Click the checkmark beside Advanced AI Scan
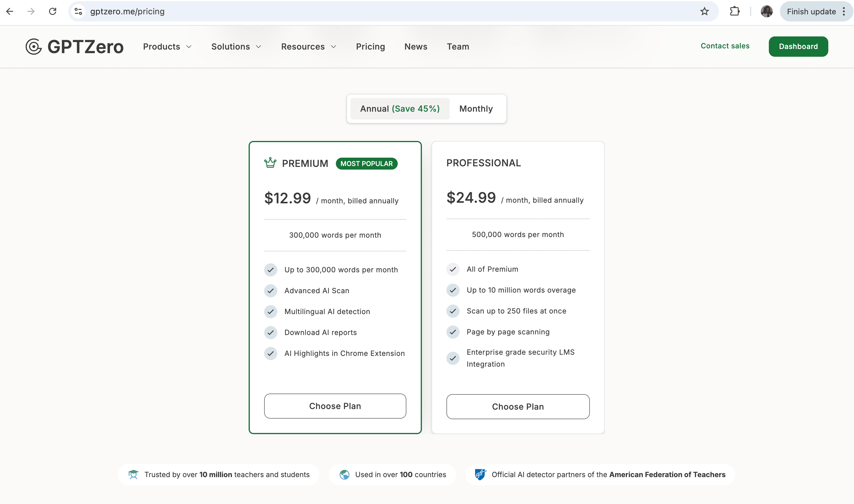Screen dimensions: 854x504 coord(270,291)
